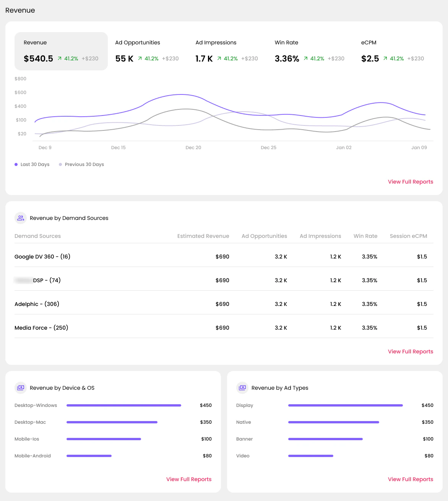This screenshot has height=501, width=448.
Task: Switch to the Win Rate metric
Action: tap(309, 51)
